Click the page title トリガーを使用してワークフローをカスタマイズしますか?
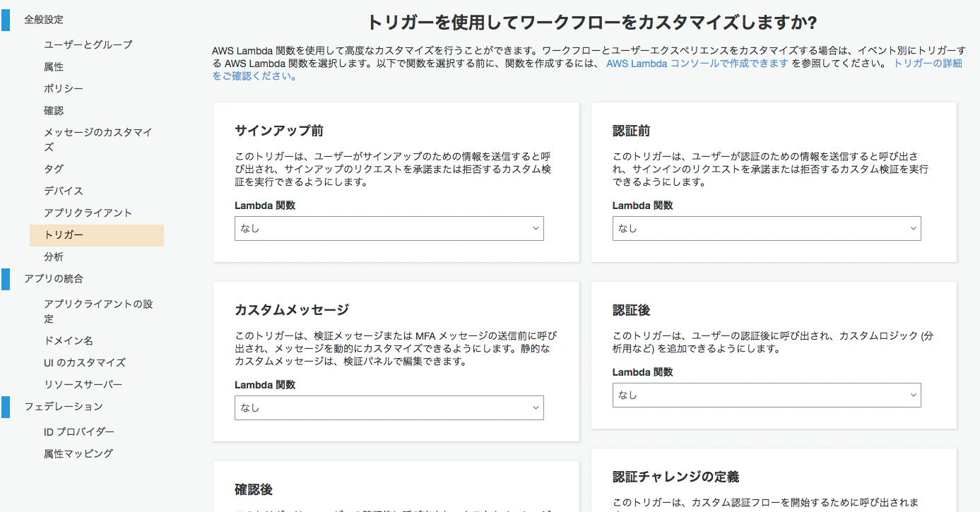The width and height of the screenshot is (980, 512). click(x=592, y=23)
